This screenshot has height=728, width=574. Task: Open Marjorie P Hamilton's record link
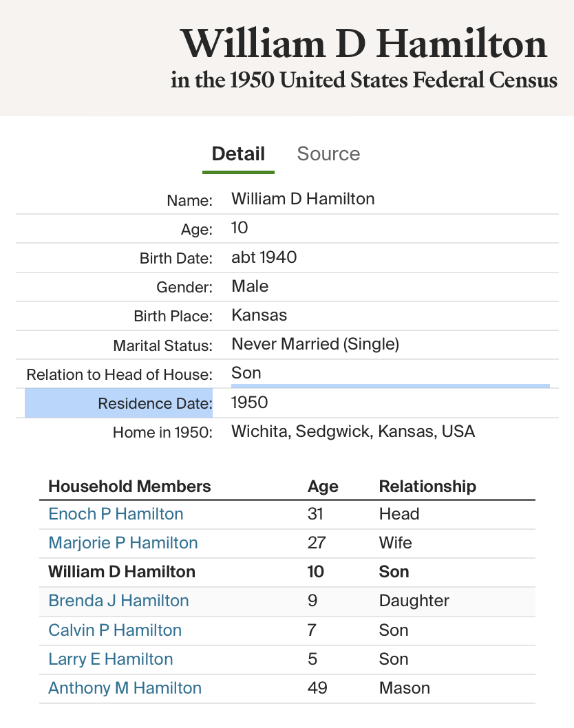123,543
